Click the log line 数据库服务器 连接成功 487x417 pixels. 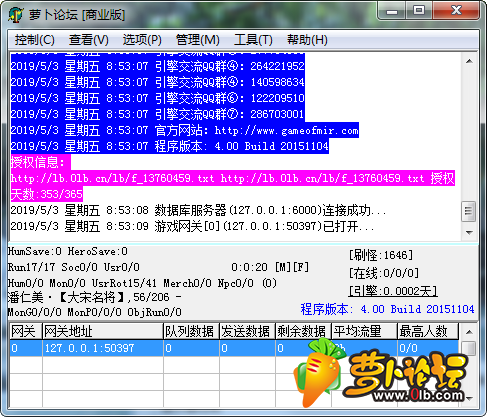tap(198, 210)
